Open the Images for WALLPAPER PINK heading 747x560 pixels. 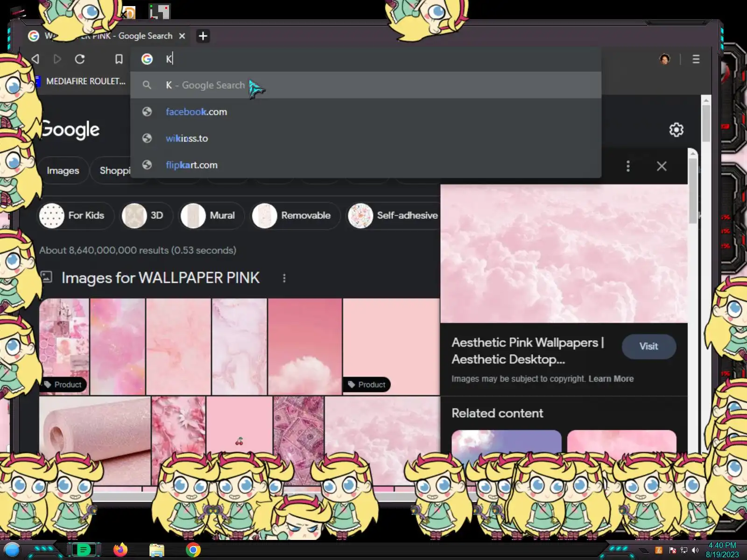[161, 278]
